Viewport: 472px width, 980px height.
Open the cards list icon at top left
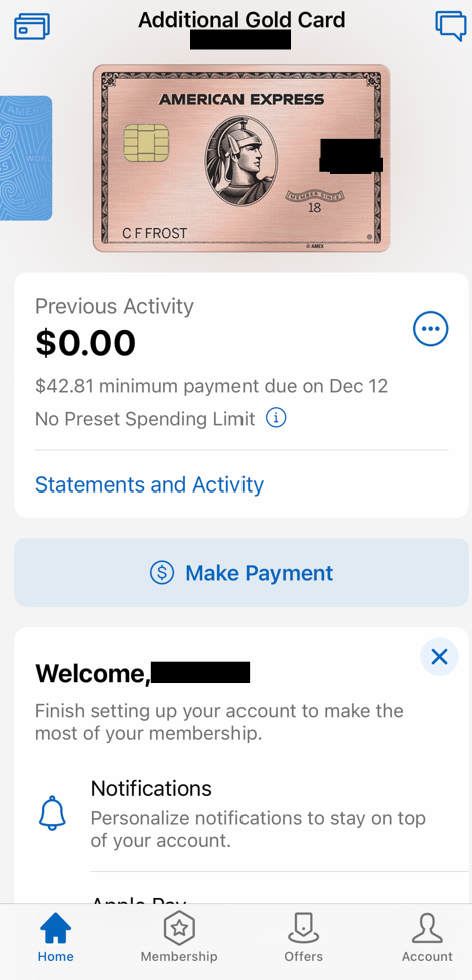point(32,26)
